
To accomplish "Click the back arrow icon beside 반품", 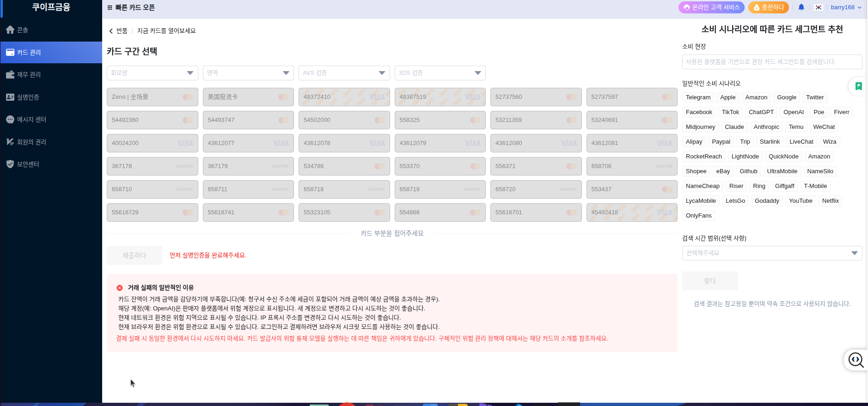I will tap(111, 31).
